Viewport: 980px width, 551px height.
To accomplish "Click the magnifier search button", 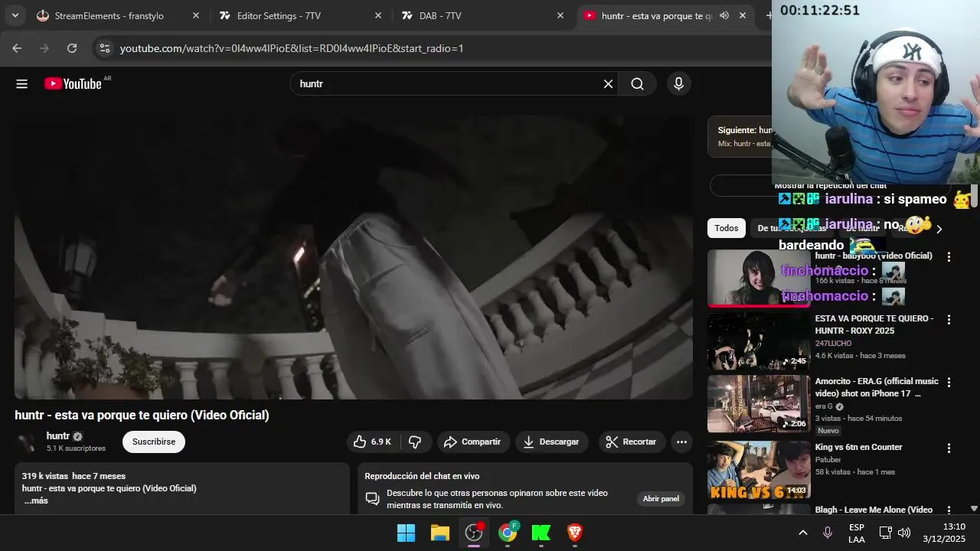I will coord(637,84).
